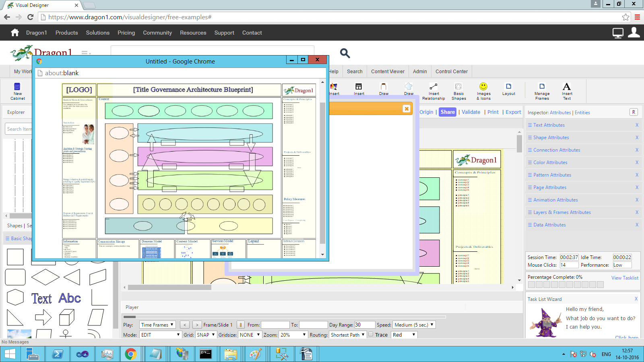Open Routing Shortest Path dropdown
This screenshot has width=644, height=362.
pyautogui.click(x=348, y=335)
